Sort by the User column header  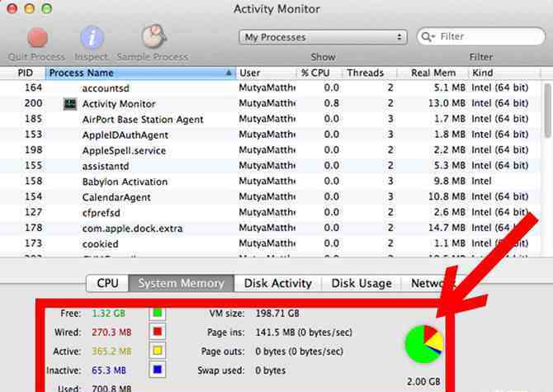coord(267,73)
